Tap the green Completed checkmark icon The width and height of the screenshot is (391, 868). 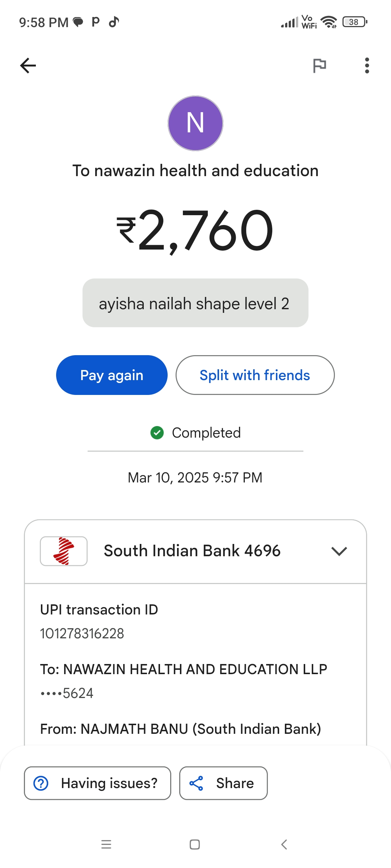point(157,433)
